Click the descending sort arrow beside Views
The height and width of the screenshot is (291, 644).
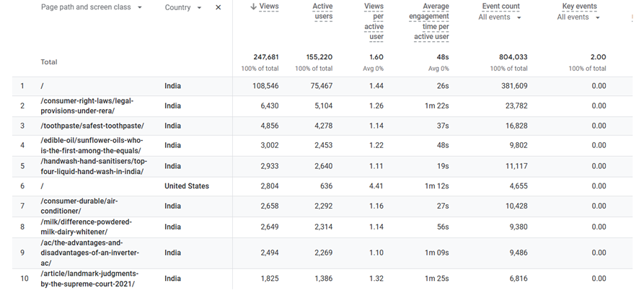tap(253, 6)
